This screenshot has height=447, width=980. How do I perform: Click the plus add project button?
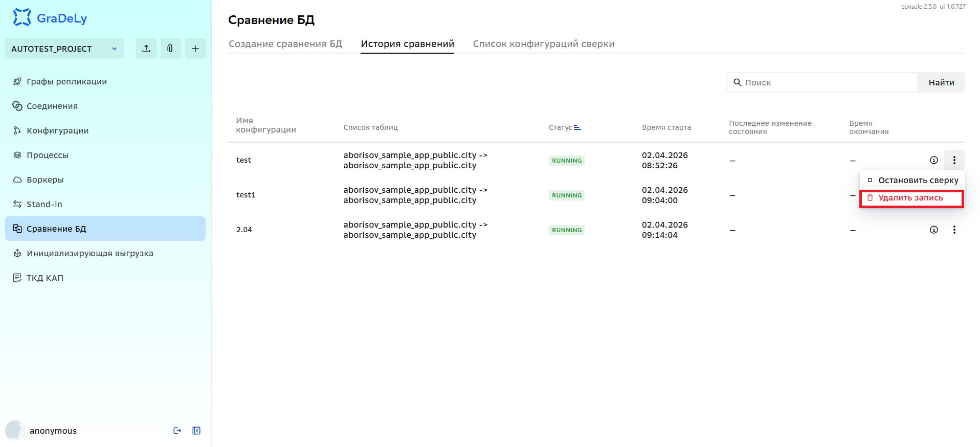pos(195,49)
